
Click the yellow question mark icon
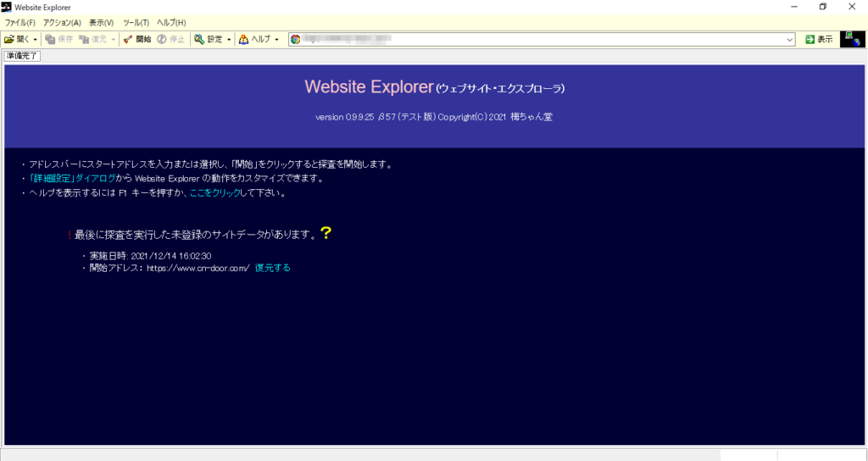(x=326, y=233)
